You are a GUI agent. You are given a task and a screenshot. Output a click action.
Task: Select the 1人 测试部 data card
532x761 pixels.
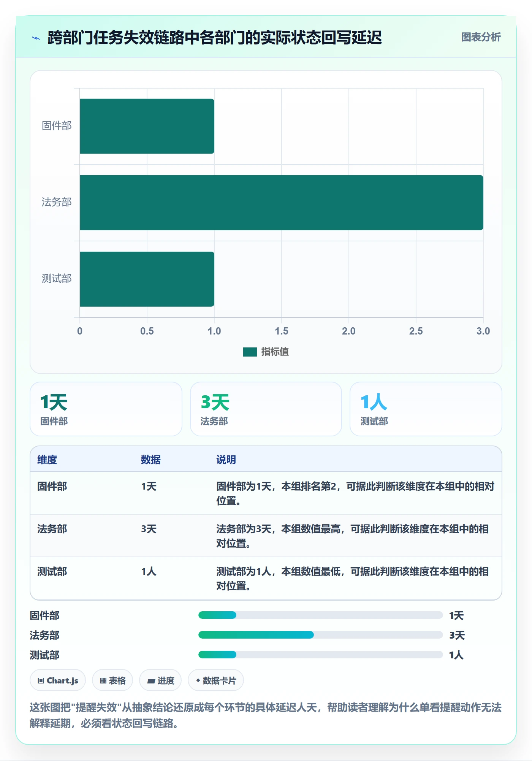426,409
